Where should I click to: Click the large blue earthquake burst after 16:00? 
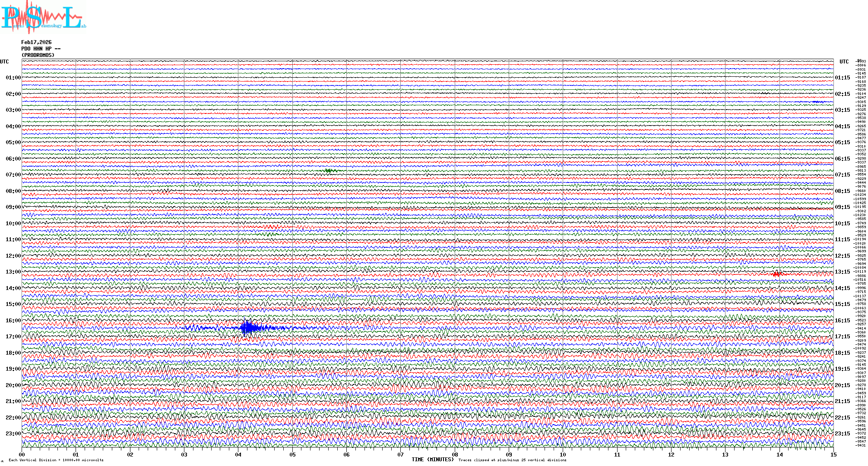[x=248, y=328]
